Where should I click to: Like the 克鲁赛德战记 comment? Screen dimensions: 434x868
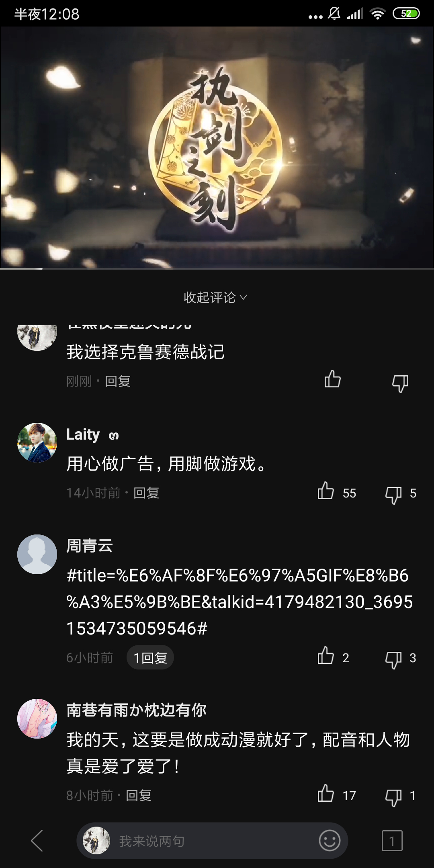pyautogui.click(x=332, y=379)
